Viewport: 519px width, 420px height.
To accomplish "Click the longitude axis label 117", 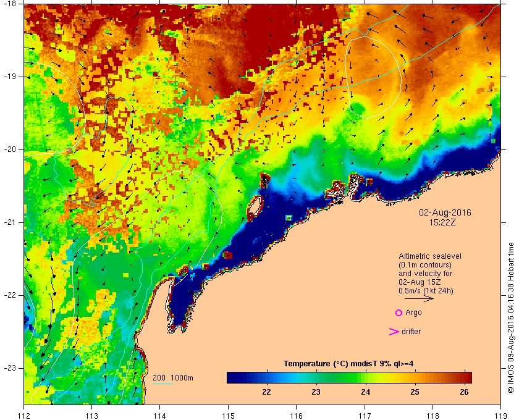I will (x=364, y=416).
